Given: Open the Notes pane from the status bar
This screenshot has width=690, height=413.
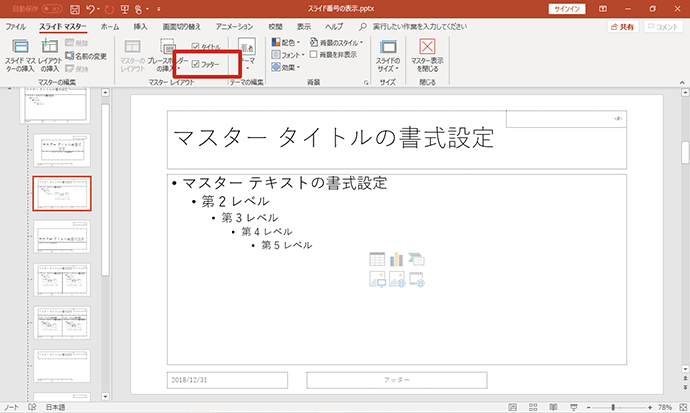Looking at the screenshot, I should 11,407.
